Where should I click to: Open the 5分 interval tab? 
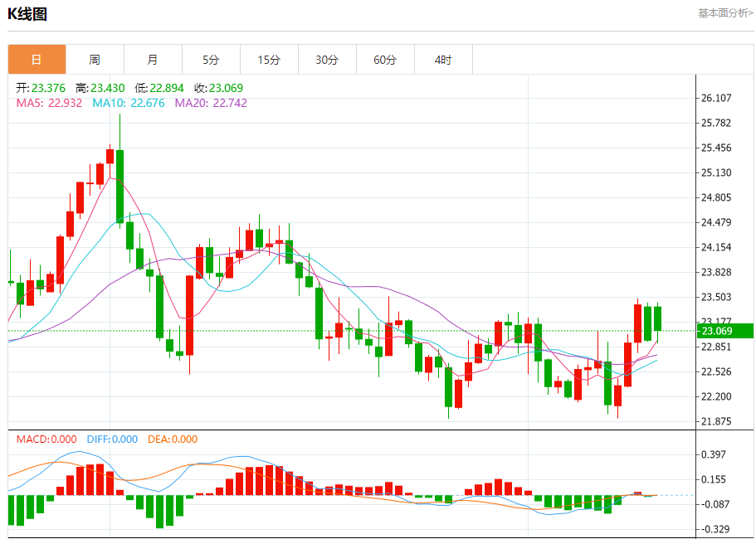211,60
